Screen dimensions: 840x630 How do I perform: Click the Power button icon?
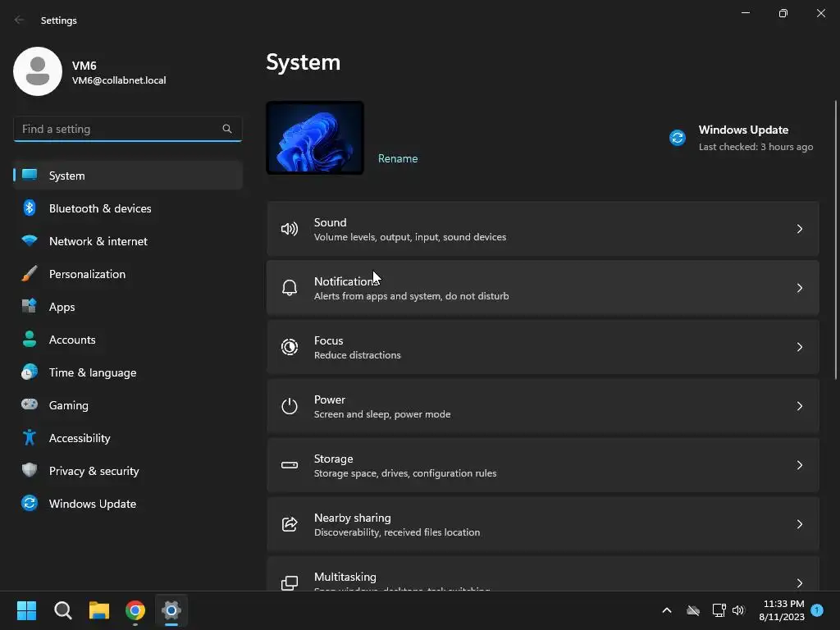pos(290,405)
